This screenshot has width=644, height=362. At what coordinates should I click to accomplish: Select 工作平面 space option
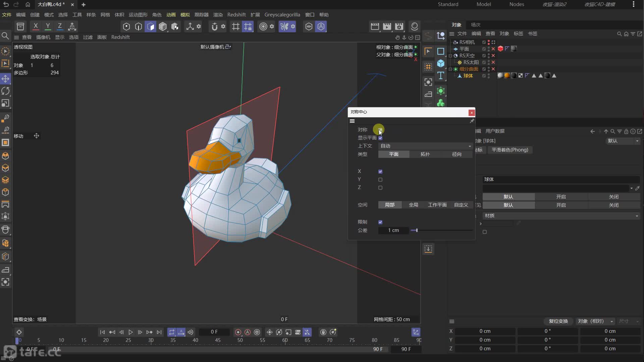pos(437,205)
